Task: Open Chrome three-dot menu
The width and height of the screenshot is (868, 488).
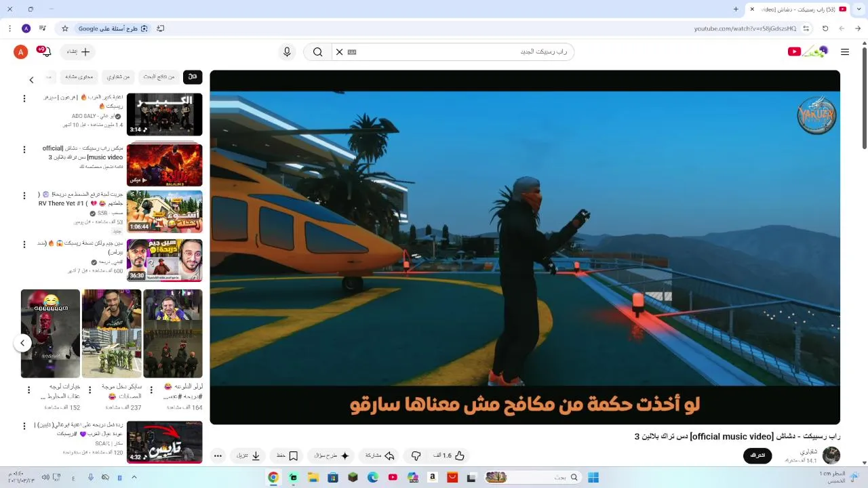Action: pos(9,28)
